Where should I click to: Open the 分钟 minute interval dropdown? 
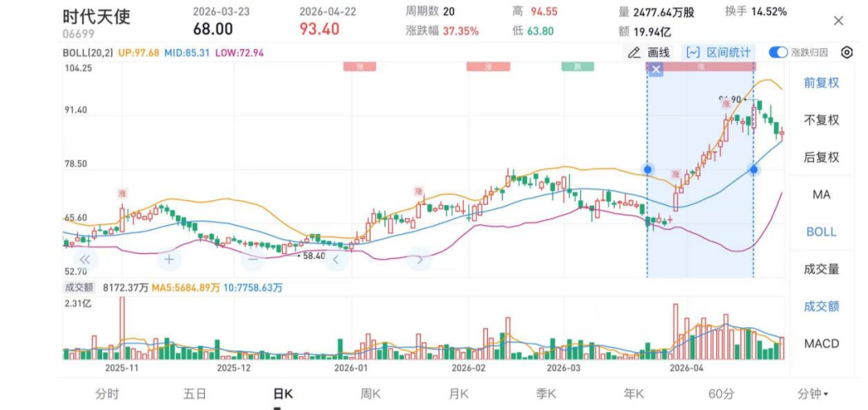[813, 394]
